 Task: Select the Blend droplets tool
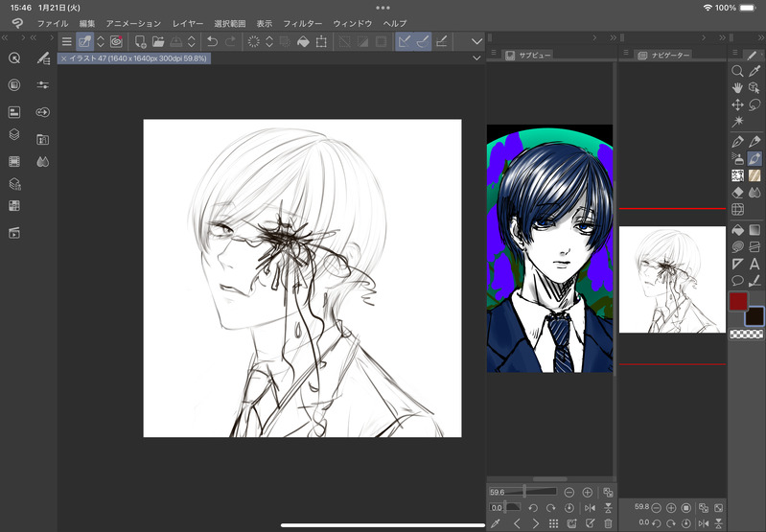754,193
